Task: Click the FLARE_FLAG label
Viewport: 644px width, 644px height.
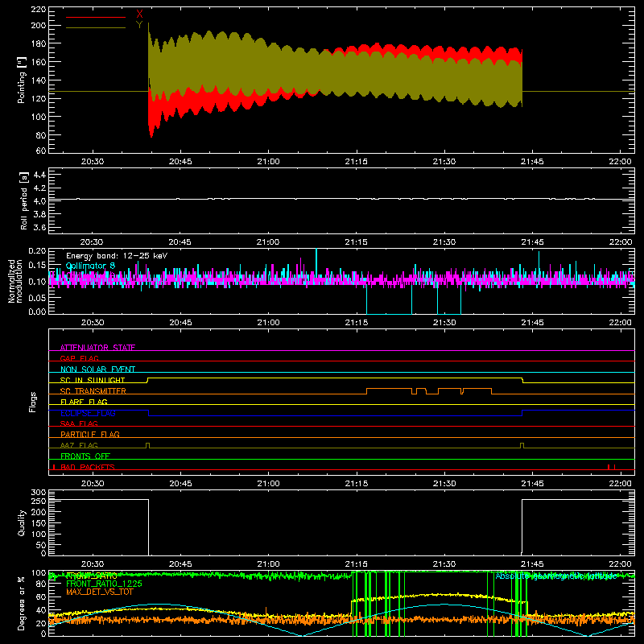Action: coord(84,402)
